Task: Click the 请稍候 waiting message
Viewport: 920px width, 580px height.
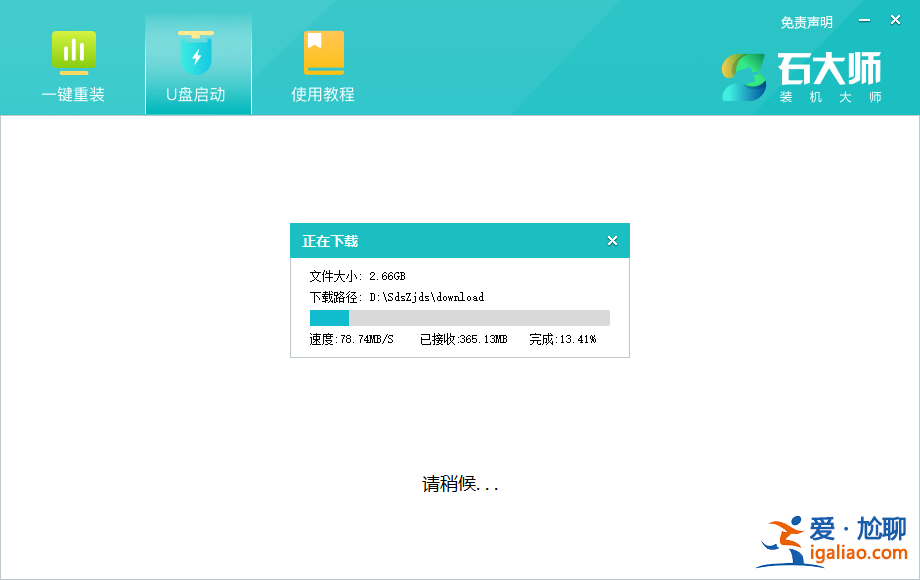Action: pos(458,484)
